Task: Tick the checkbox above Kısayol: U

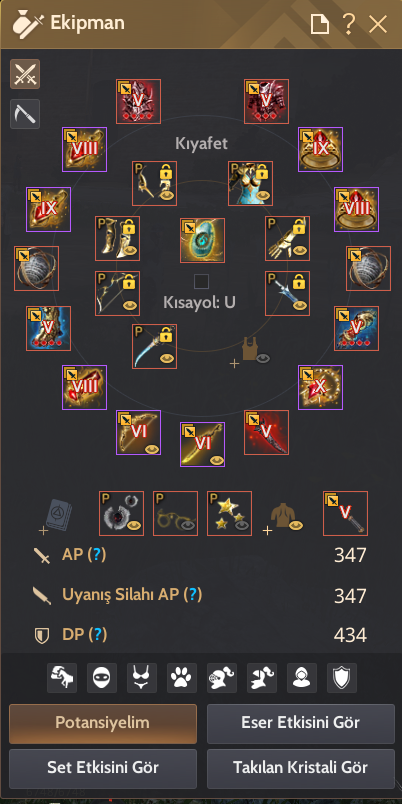Action: (x=202, y=282)
